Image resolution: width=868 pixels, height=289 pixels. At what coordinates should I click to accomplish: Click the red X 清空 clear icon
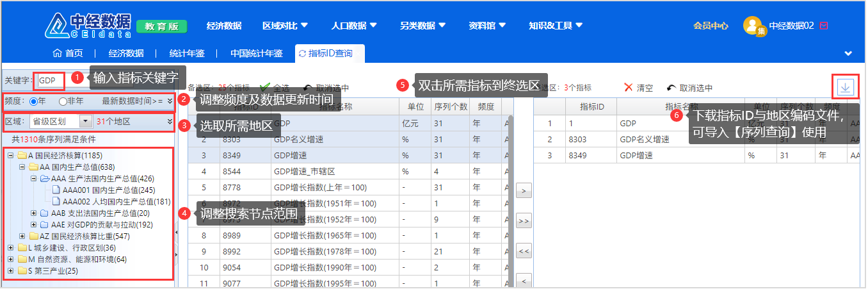628,88
